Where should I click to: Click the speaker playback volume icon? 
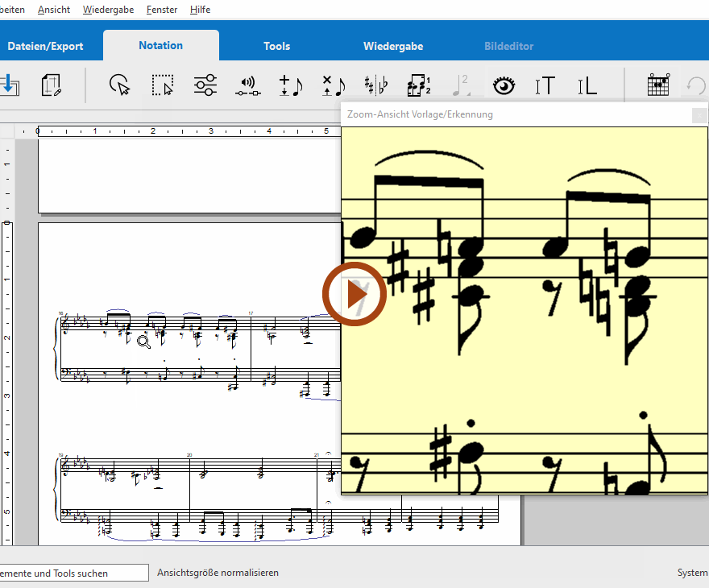(x=247, y=85)
